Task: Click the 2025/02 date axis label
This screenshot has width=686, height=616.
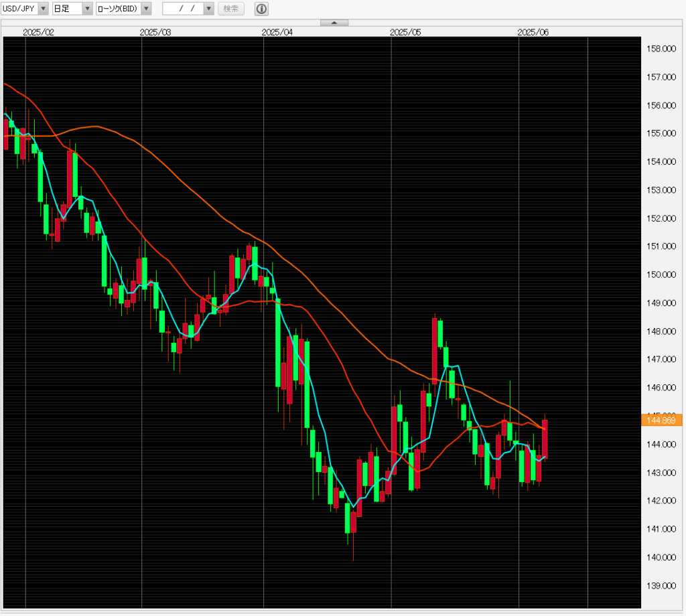Action: pyautogui.click(x=38, y=31)
